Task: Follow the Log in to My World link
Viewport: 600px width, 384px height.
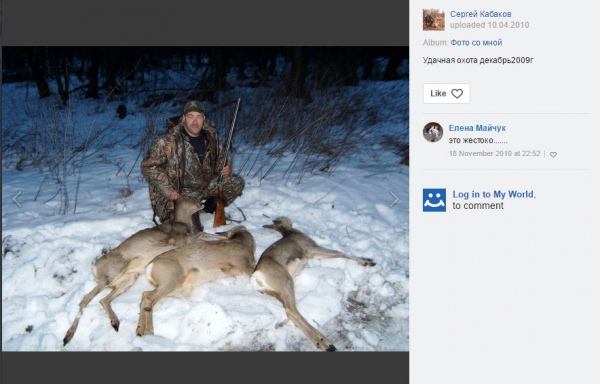Action: (x=494, y=194)
